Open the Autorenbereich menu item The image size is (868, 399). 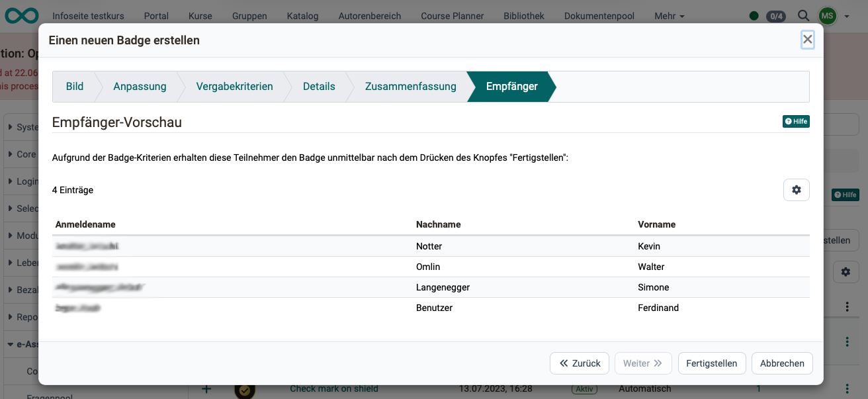(369, 16)
